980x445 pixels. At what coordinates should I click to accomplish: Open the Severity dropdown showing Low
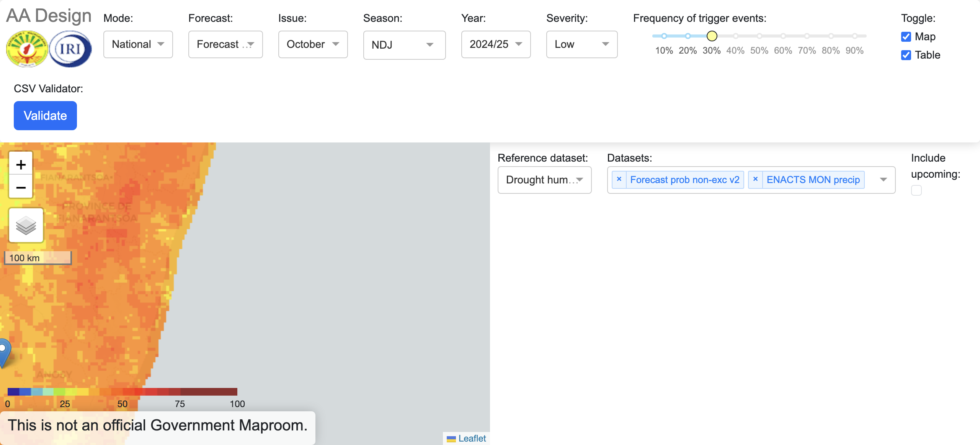581,44
